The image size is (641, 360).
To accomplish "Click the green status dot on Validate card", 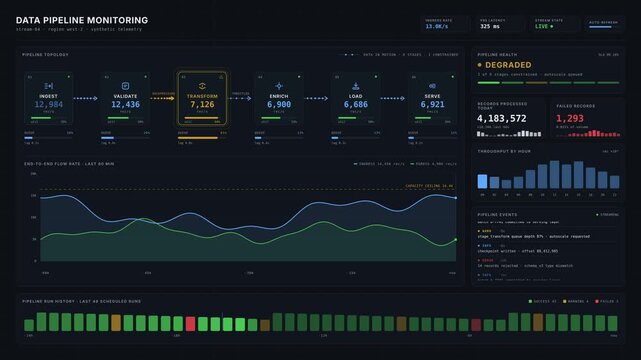I will pyautogui.click(x=145, y=76).
